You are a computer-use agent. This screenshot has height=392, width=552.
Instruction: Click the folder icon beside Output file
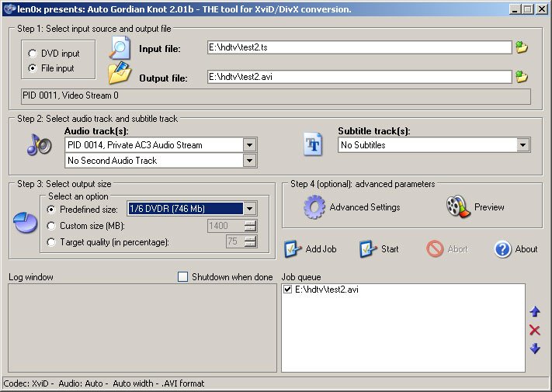click(120, 73)
